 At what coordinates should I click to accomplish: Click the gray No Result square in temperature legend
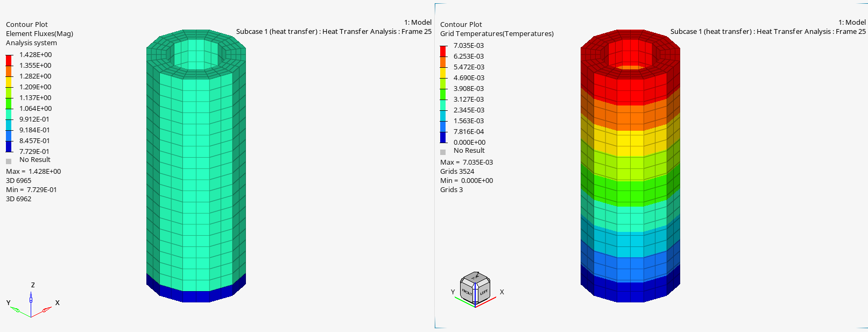[x=443, y=152]
